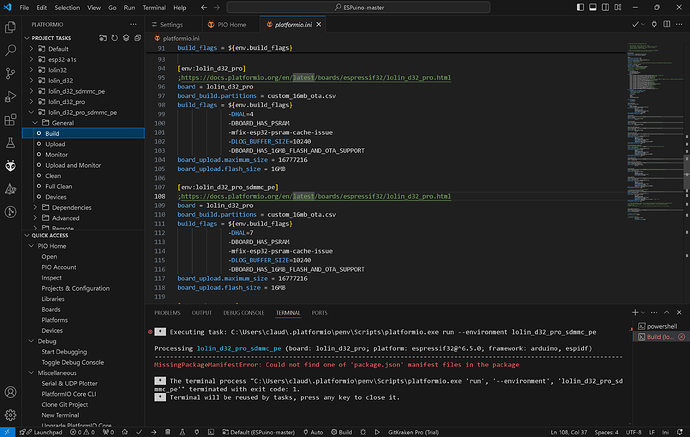Viewport: 690px width, 437px height.
Task: Click the serial monitor plug in editor toolbar
Action: point(654,24)
